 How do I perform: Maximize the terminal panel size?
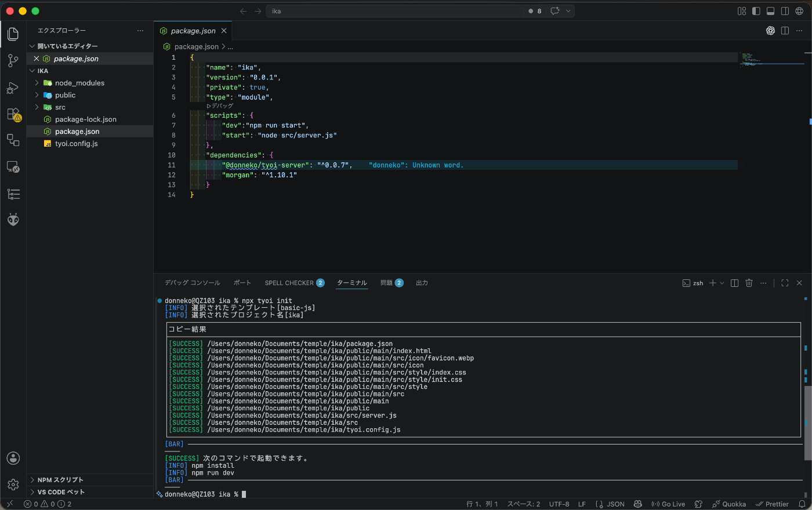coord(785,283)
